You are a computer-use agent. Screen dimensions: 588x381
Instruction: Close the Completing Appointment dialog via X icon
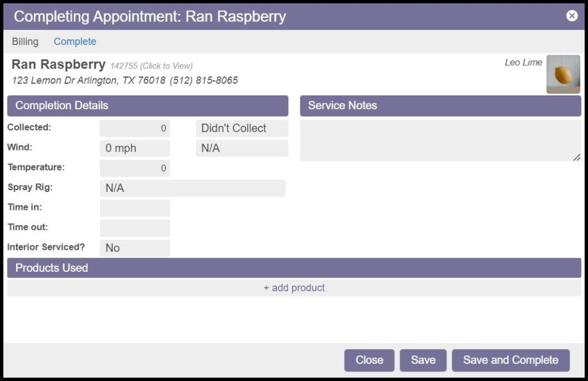[572, 16]
